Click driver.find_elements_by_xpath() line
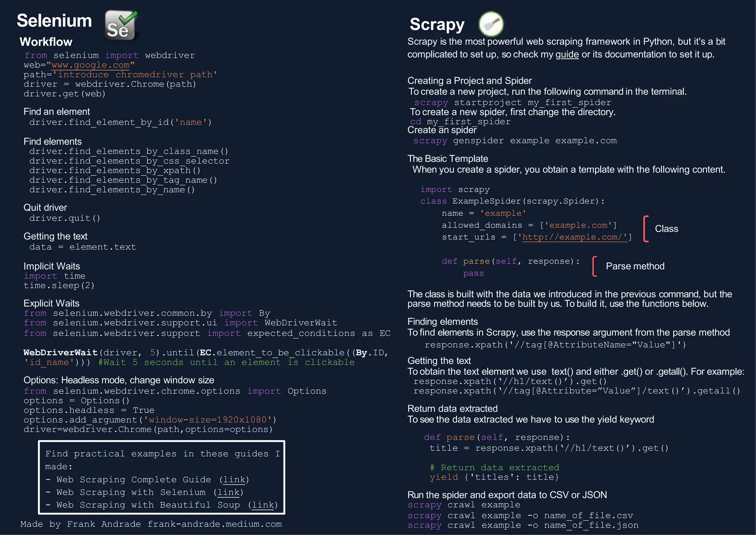The image size is (756, 535). tap(115, 171)
